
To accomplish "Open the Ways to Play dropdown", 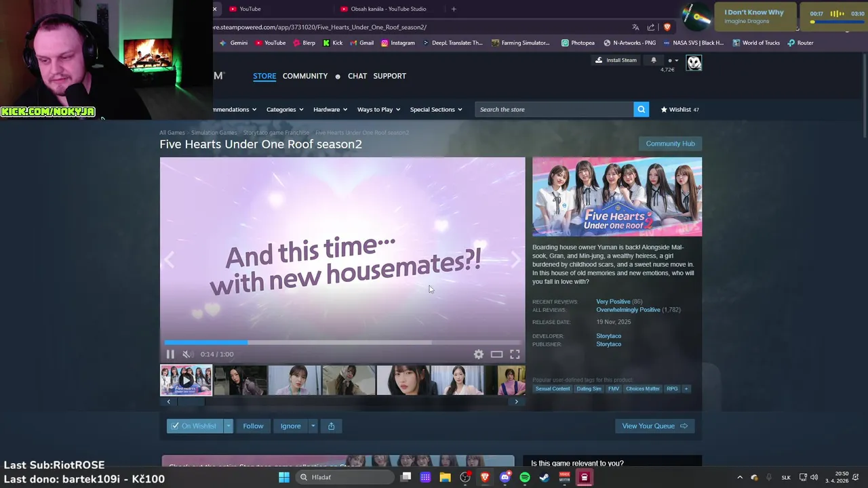I will pos(378,109).
